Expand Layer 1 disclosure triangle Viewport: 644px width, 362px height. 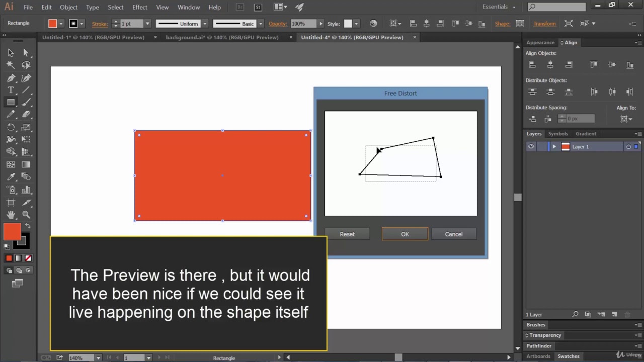[x=554, y=147]
